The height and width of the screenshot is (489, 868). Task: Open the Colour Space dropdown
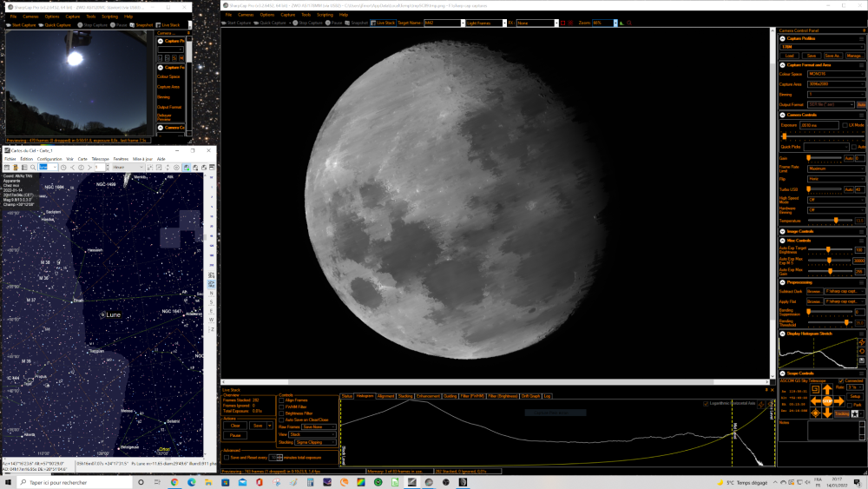837,74
